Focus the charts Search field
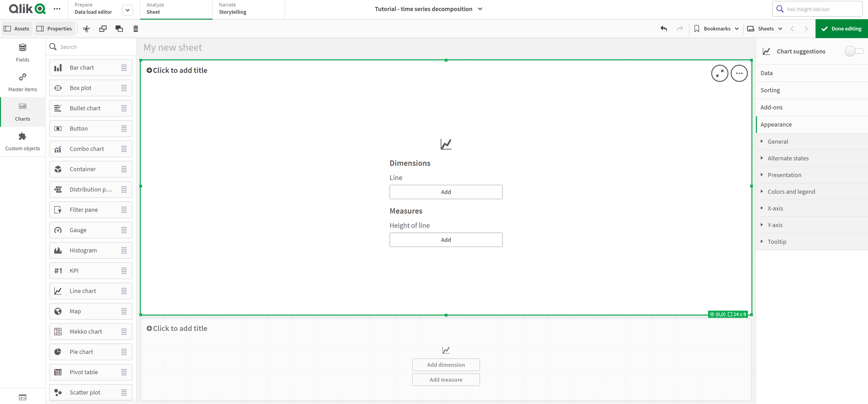 point(91,47)
